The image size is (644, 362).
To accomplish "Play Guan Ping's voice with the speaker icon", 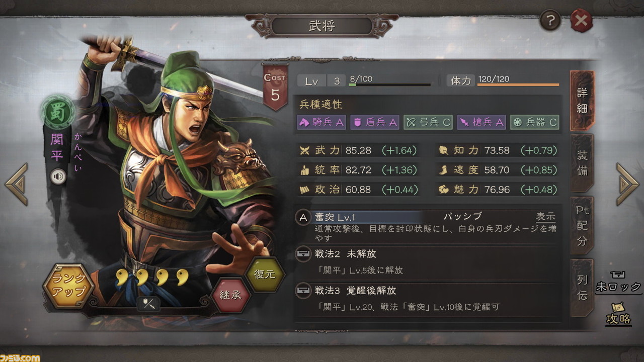I will point(59,177).
